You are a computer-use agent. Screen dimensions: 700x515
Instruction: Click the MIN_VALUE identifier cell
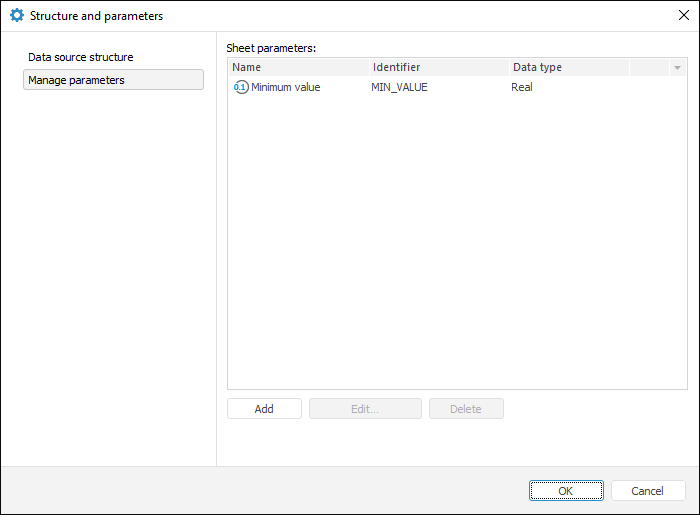point(399,87)
